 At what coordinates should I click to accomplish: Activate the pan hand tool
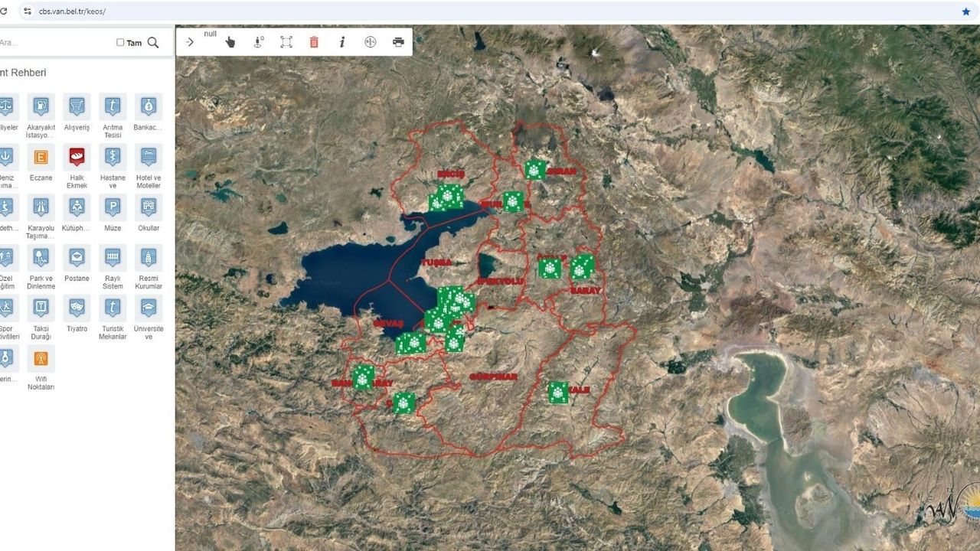[x=230, y=42]
